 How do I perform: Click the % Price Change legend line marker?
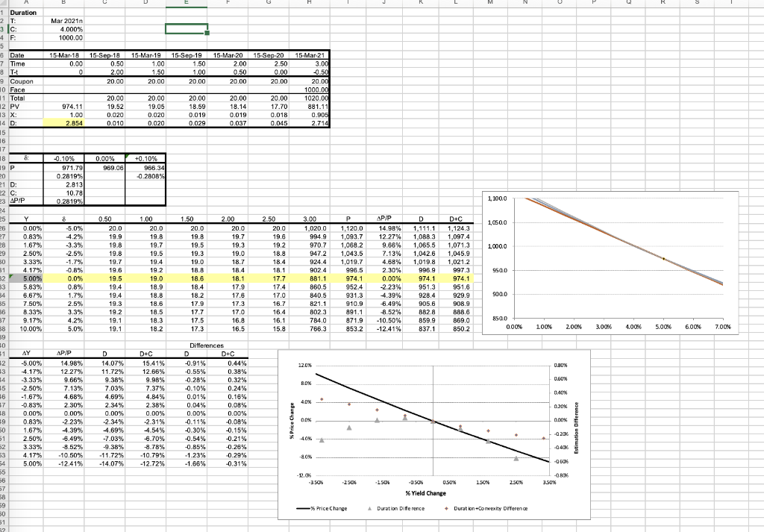[x=303, y=509]
